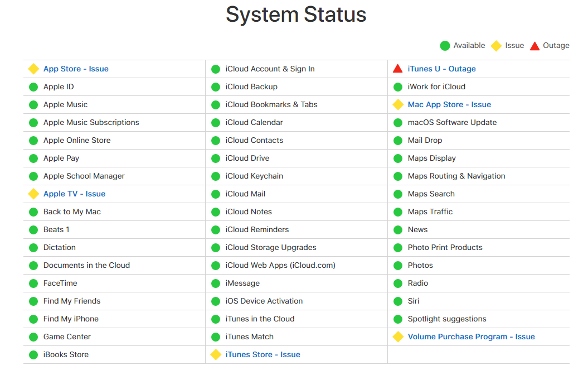Image resolution: width=588 pixels, height=370 pixels.
Task: Click the yellow diamond beside App Store
Action: (x=34, y=69)
